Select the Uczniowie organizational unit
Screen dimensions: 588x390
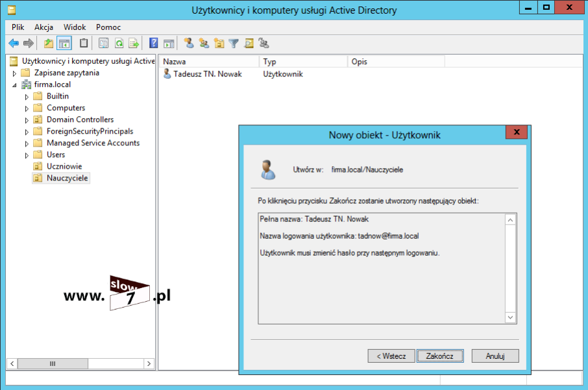tap(64, 166)
